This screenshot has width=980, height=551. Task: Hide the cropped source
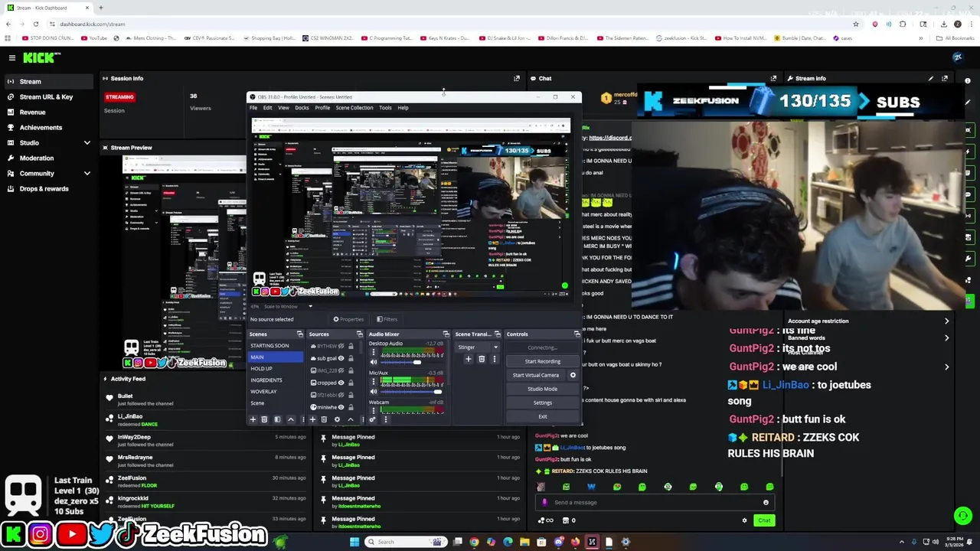pyautogui.click(x=341, y=383)
